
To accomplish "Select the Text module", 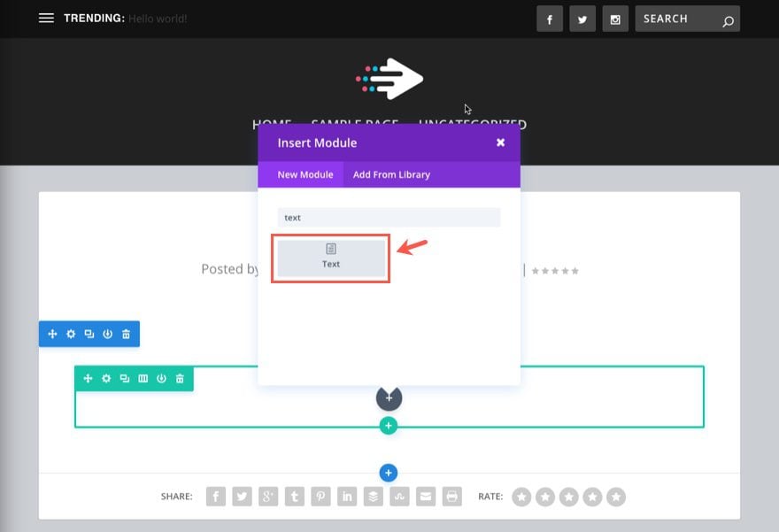I will (331, 258).
